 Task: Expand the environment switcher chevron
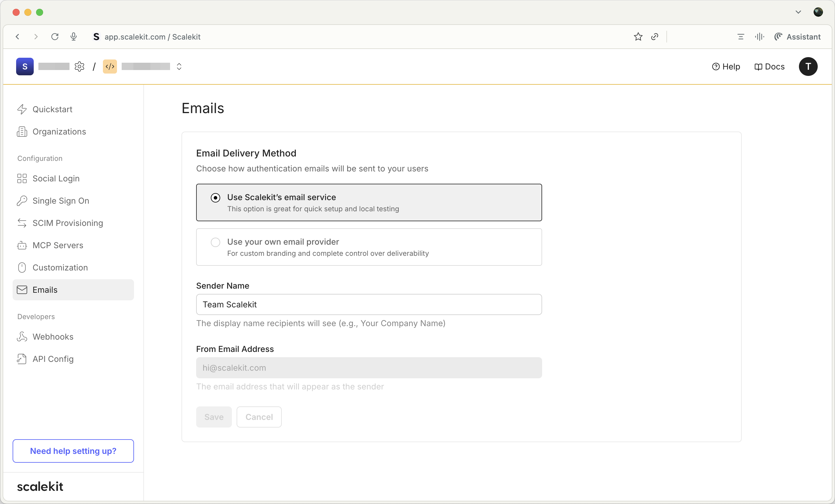click(179, 67)
